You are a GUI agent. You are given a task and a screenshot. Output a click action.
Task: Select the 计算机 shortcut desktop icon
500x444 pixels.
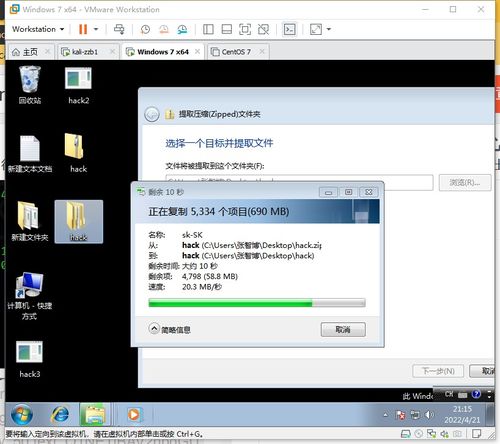pos(30,297)
